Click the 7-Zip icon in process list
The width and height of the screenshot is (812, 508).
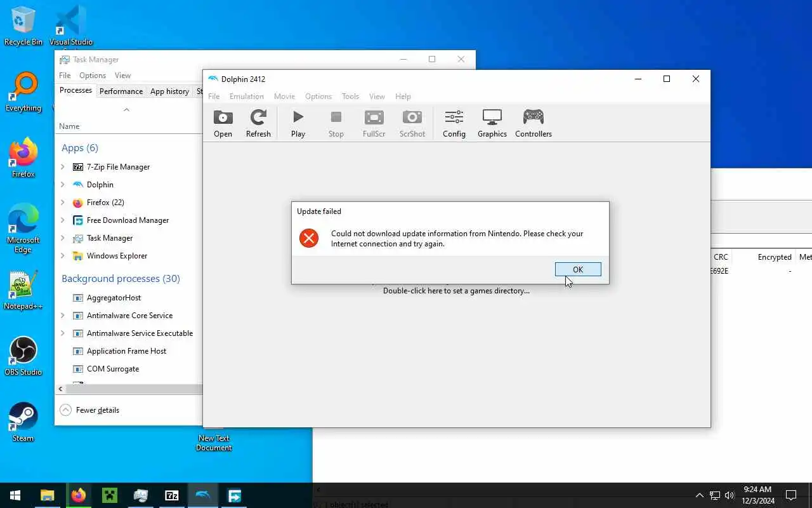point(77,167)
